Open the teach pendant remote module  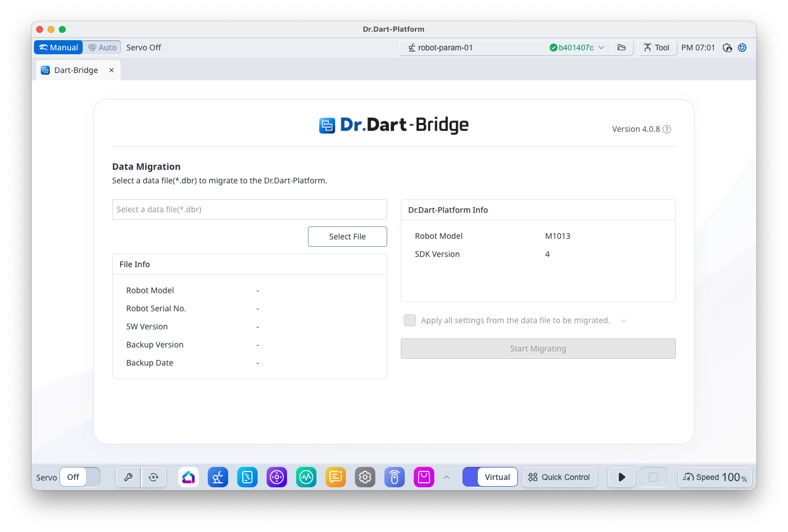pos(395,477)
